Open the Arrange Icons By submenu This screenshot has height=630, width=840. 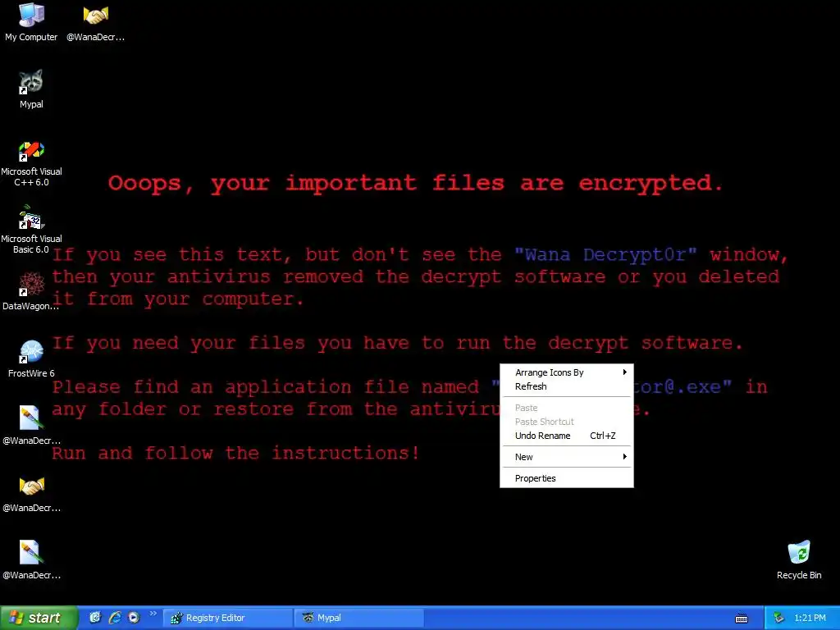[x=567, y=372]
